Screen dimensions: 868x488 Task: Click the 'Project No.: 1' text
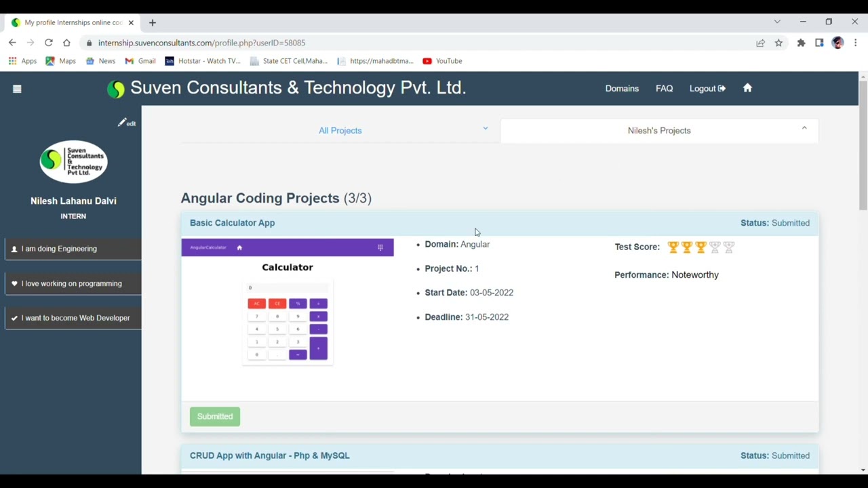(x=452, y=268)
